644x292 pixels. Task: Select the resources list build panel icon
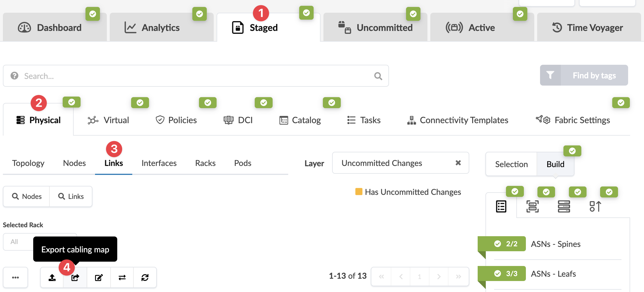pos(501,206)
